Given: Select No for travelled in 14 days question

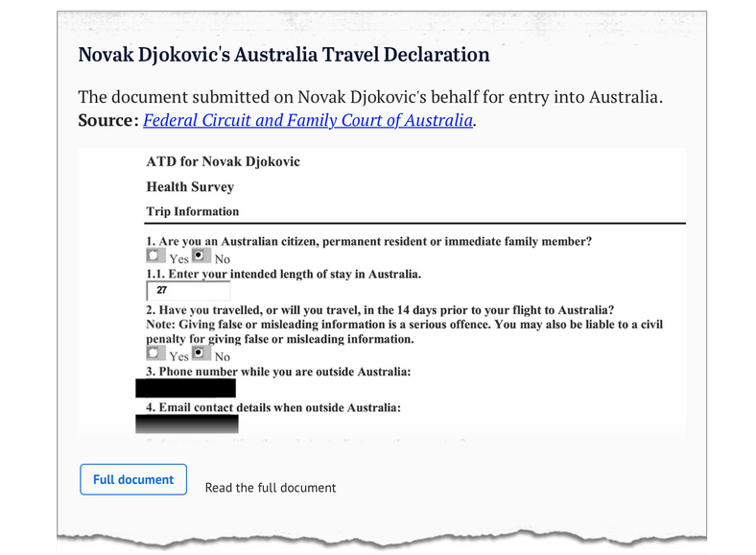Looking at the screenshot, I should click(201, 354).
